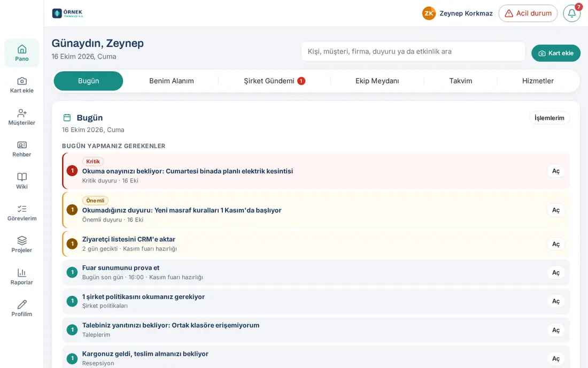Screen dimensions: 588x368
Task: Click the Önemli badge on the masraf task
Action: point(95,201)
